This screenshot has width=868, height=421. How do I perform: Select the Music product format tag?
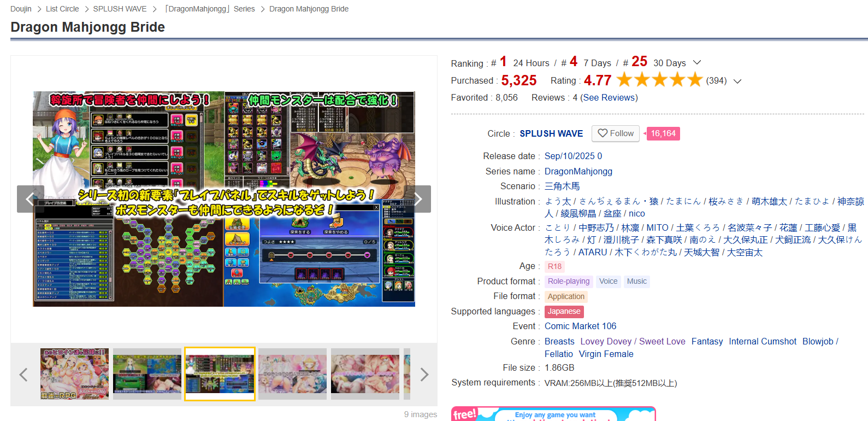tap(637, 281)
